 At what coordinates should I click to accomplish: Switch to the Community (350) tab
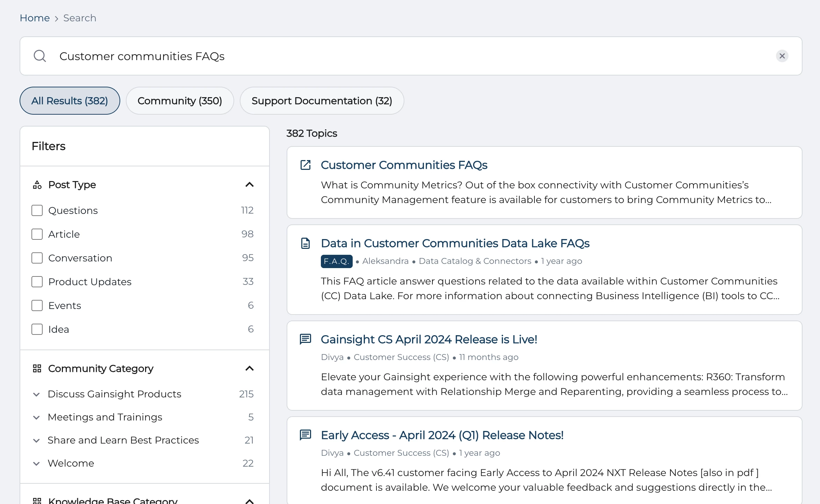[x=180, y=101]
